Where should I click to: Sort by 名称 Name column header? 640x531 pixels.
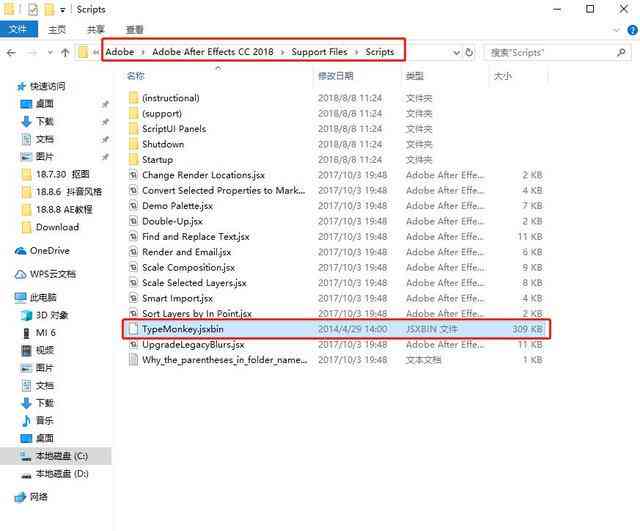point(136,76)
